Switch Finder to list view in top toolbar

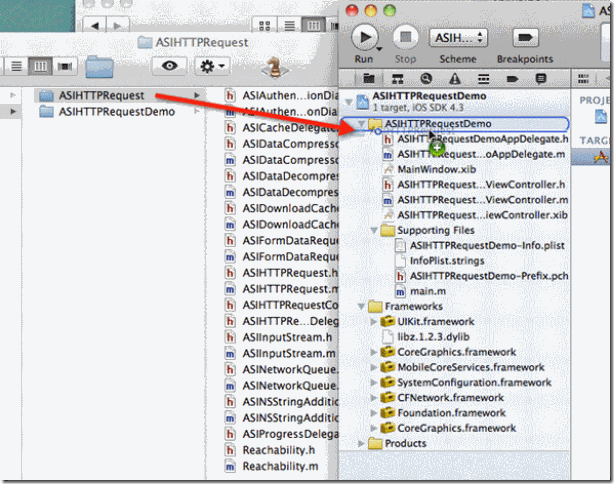point(289,26)
